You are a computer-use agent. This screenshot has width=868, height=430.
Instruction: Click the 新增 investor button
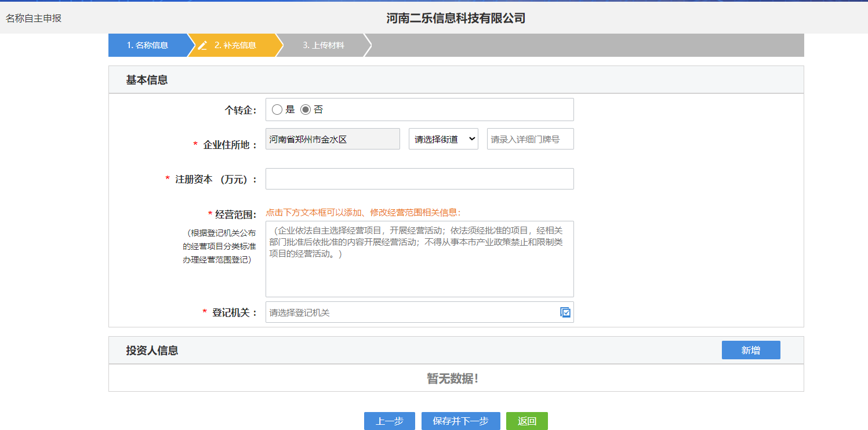[x=751, y=350]
